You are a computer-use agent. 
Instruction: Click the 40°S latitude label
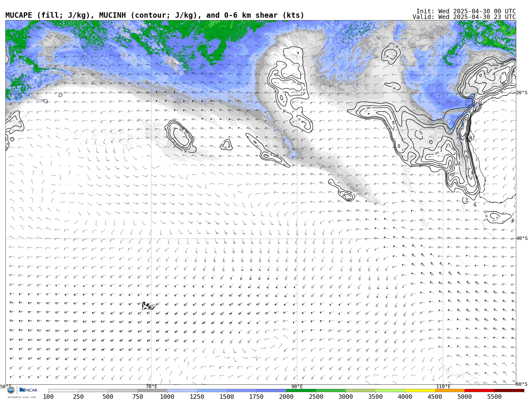click(522, 238)
